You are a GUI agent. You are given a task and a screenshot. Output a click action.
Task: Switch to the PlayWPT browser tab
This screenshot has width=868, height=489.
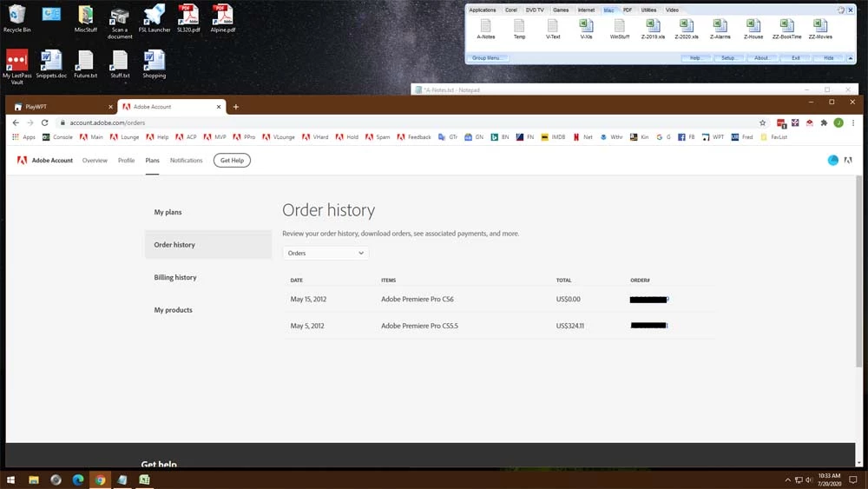62,107
